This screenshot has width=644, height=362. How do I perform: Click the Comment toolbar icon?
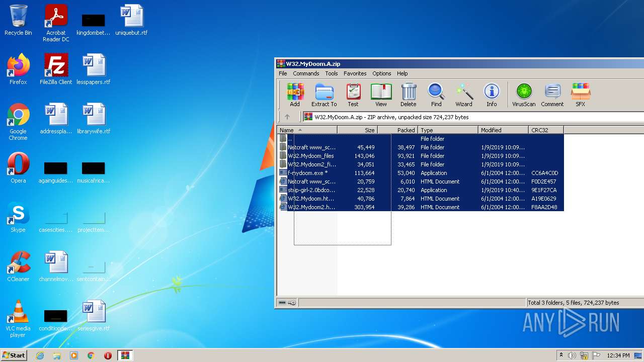(552, 95)
